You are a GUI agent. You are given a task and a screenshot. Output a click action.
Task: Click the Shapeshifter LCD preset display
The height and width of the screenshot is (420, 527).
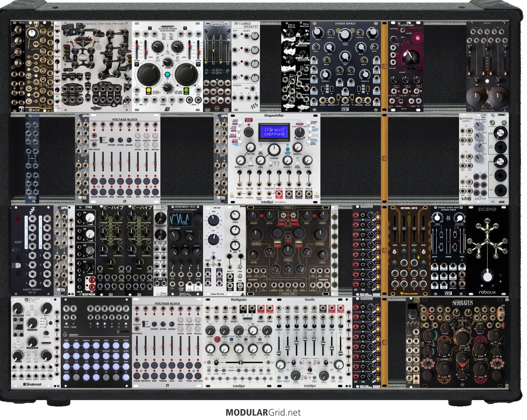[x=274, y=131]
